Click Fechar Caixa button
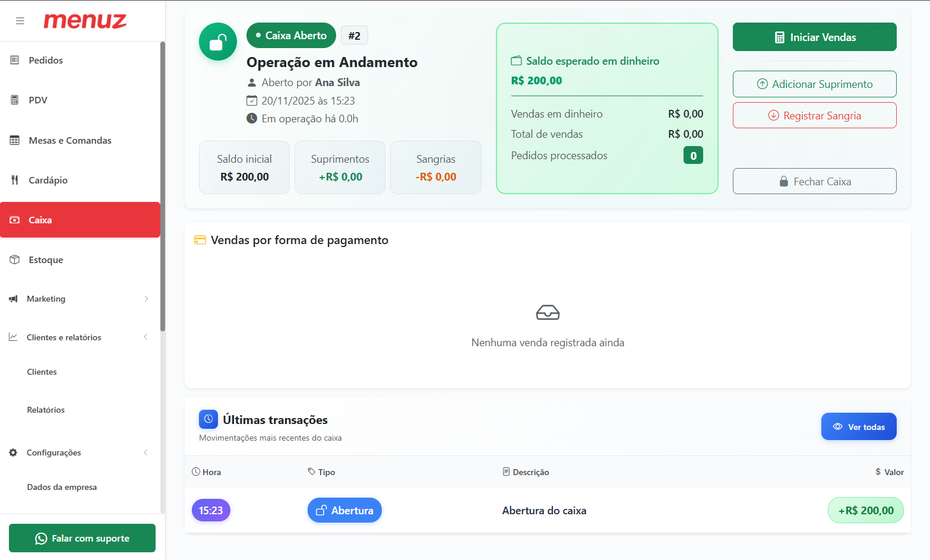This screenshot has height=560, width=930. coord(814,181)
